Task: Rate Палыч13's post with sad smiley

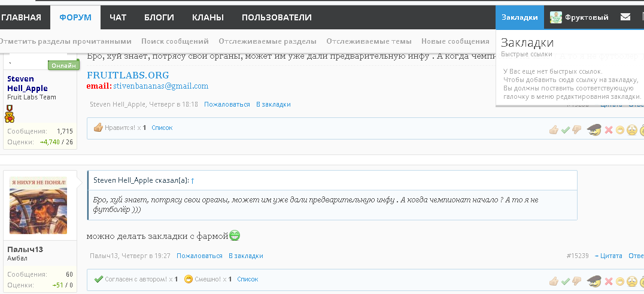Action: [x=631, y=281]
